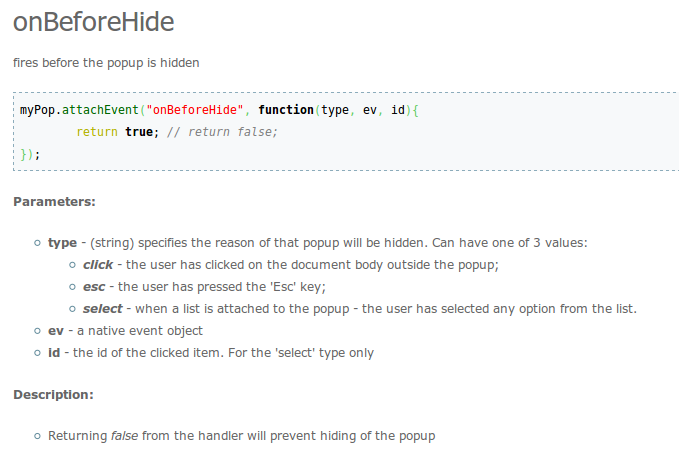The image size is (679, 464).
Task: Click the 'select' value list item
Action: [360, 309]
